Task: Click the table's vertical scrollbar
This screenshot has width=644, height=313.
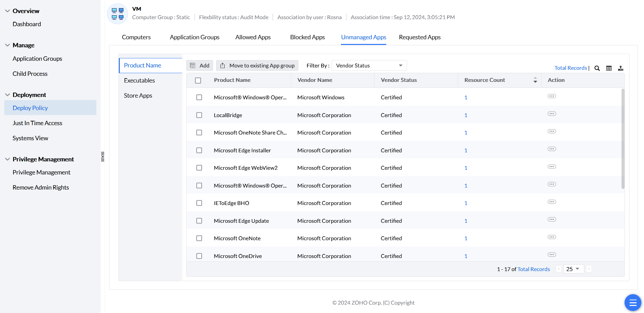Action: 623,139
